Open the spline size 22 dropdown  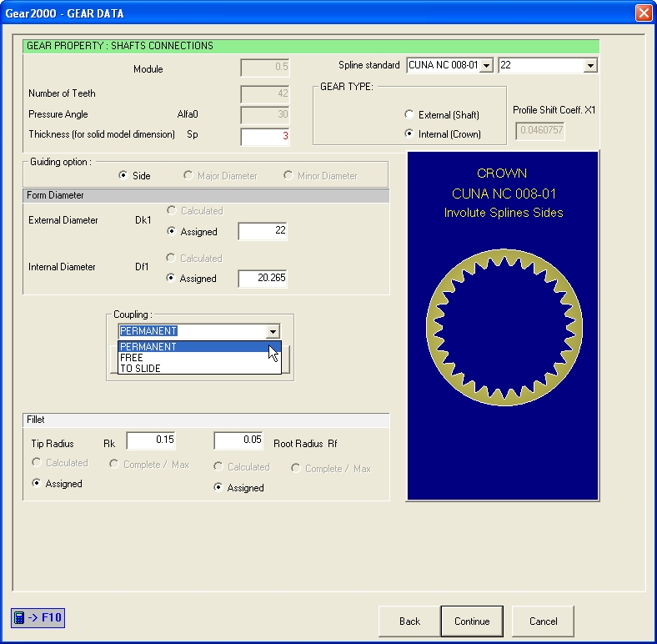tap(590, 65)
